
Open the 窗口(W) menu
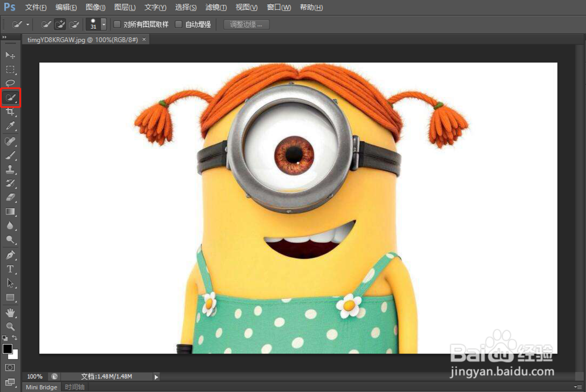tap(279, 8)
